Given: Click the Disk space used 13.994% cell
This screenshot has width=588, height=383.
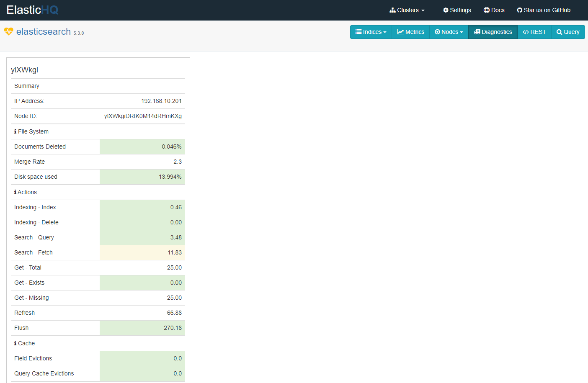Looking at the screenshot, I should [142, 177].
